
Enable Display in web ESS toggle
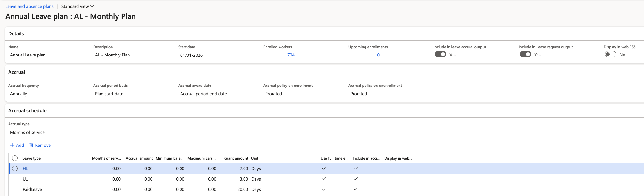tap(611, 54)
